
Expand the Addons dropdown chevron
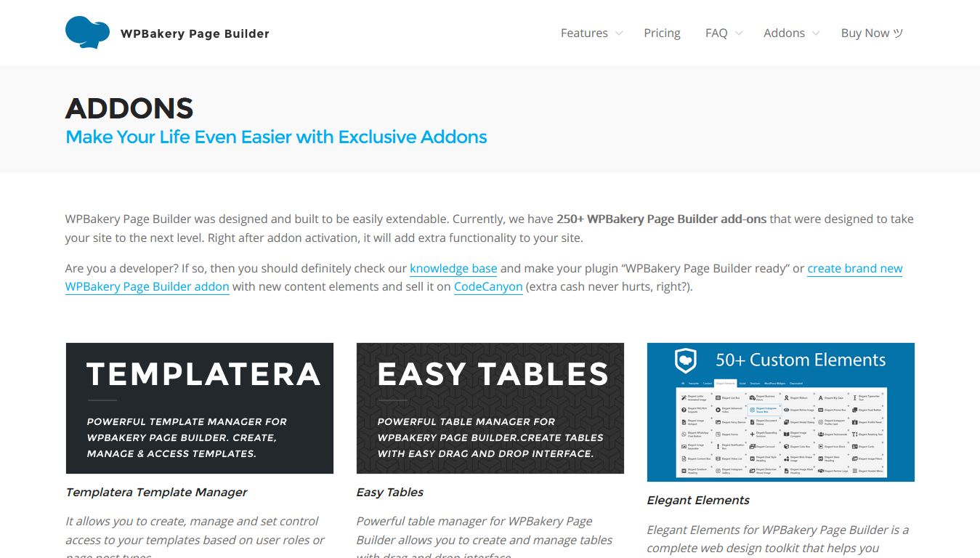tap(816, 33)
